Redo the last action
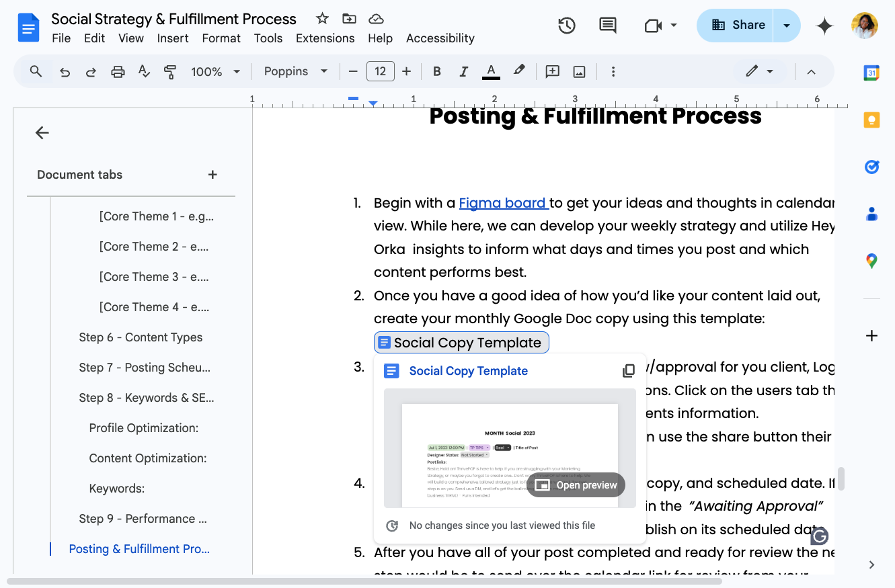895x588 pixels. click(91, 71)
